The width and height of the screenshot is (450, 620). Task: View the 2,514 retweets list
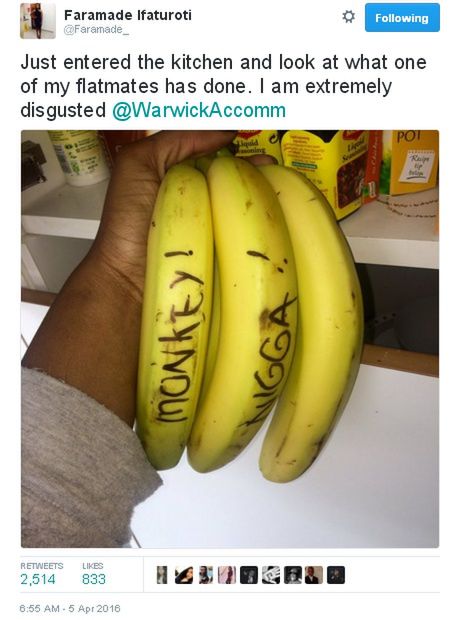click(x=38, y=579)
